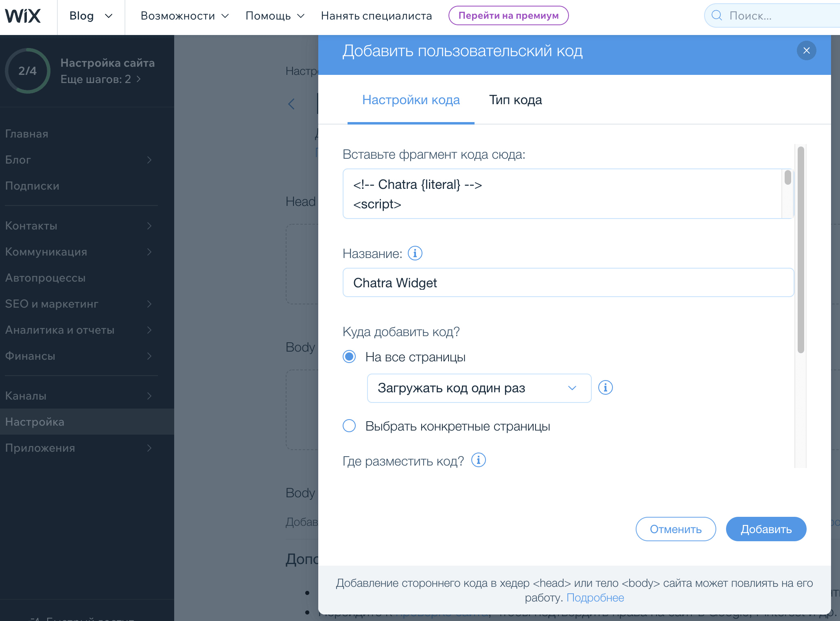
Task: Click info icon next to Где разместить код
Action: (478, 460)
